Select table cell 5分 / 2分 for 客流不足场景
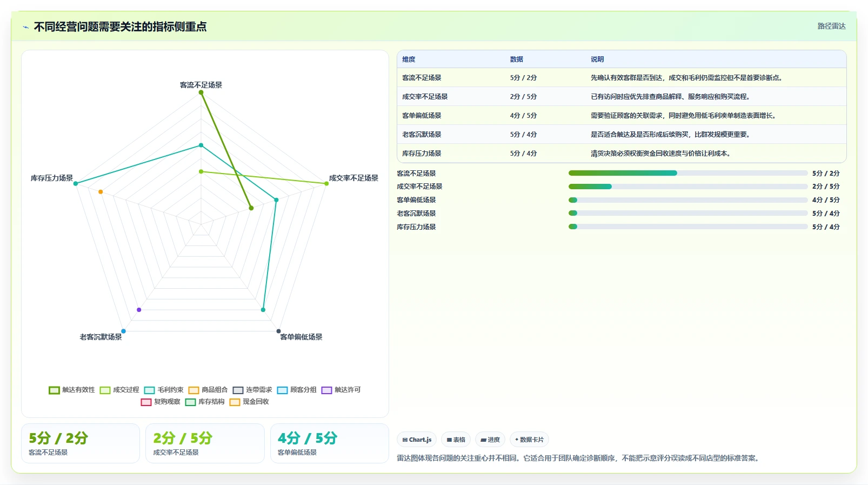The image size is (868, 485). tap(523, 78)
